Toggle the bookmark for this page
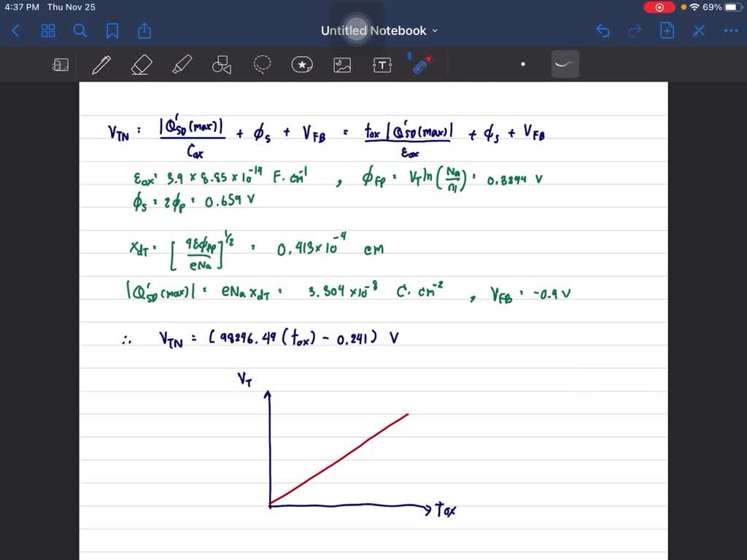Viewport: 747px width, 560px height. (x=112, y=31)
